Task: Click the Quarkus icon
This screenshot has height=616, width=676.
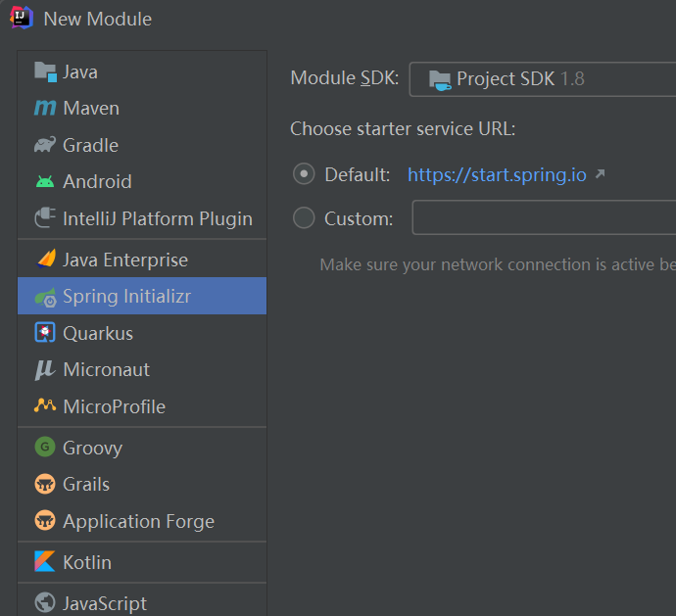Action: 45,333
